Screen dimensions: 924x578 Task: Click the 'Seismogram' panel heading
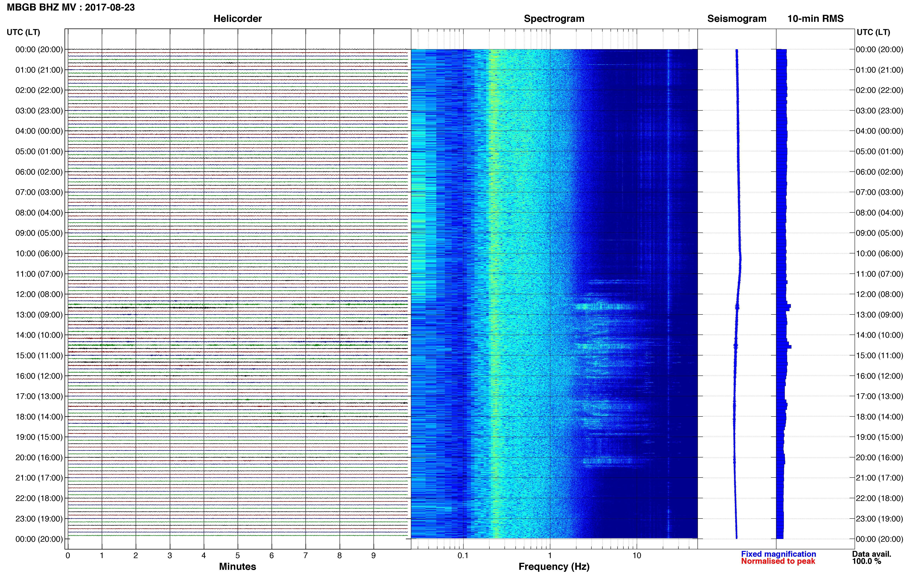[x=737, y=19]
